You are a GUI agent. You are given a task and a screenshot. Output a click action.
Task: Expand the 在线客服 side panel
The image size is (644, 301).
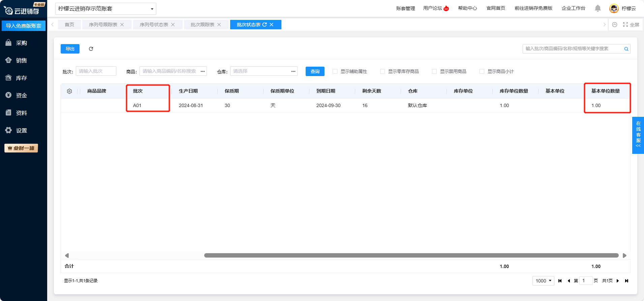click(x=638, y=135)
